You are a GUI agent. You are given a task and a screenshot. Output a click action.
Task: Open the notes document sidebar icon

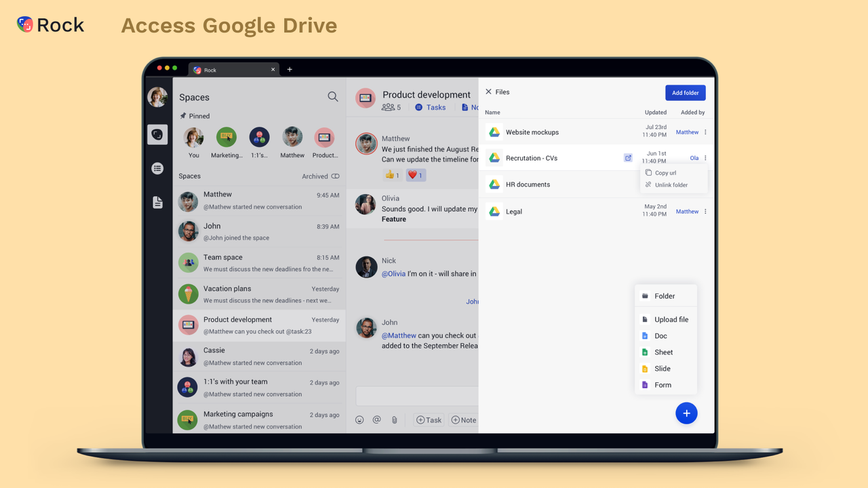tap(157, 203)
